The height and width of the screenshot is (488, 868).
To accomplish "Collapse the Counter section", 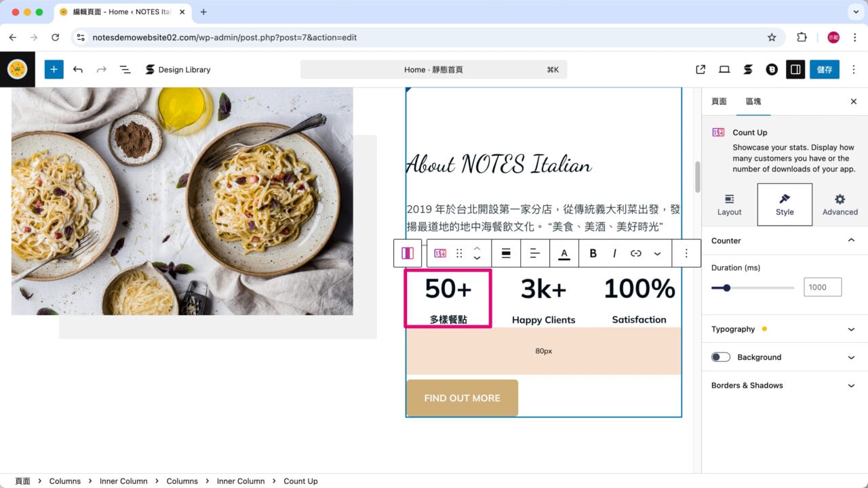I will pos(851,241).
